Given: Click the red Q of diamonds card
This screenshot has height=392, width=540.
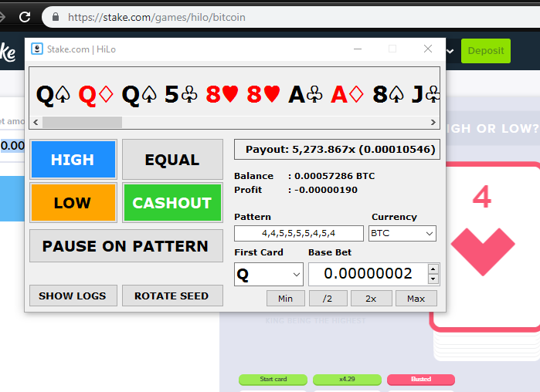Looking at the screenshot, I should point(96,95).
